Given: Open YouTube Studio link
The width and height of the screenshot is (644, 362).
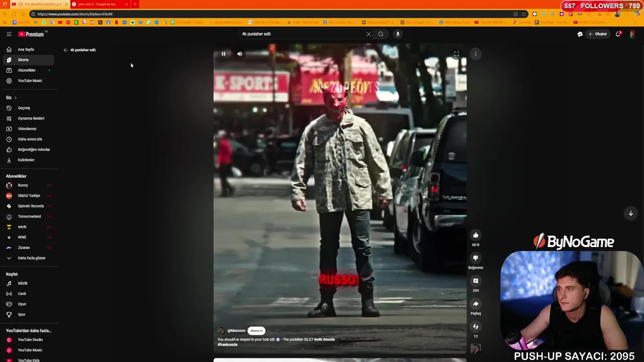Looking at the screenshot, I should 29,339.
